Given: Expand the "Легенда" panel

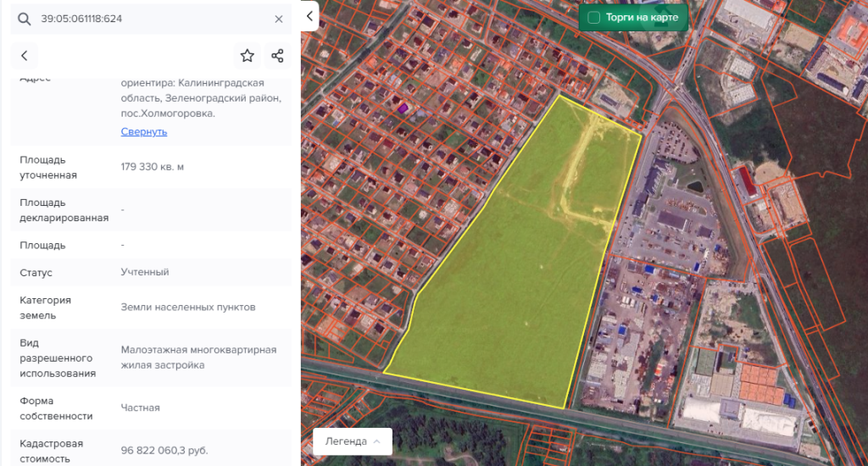Looking at the screenshot, I should [x=353, y=441].
